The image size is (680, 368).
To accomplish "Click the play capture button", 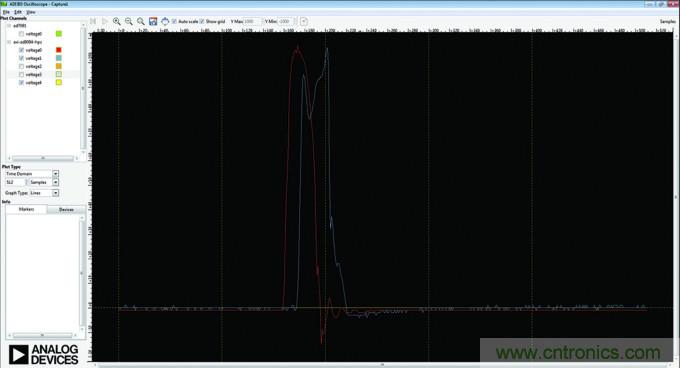I will tap(105, 21).
